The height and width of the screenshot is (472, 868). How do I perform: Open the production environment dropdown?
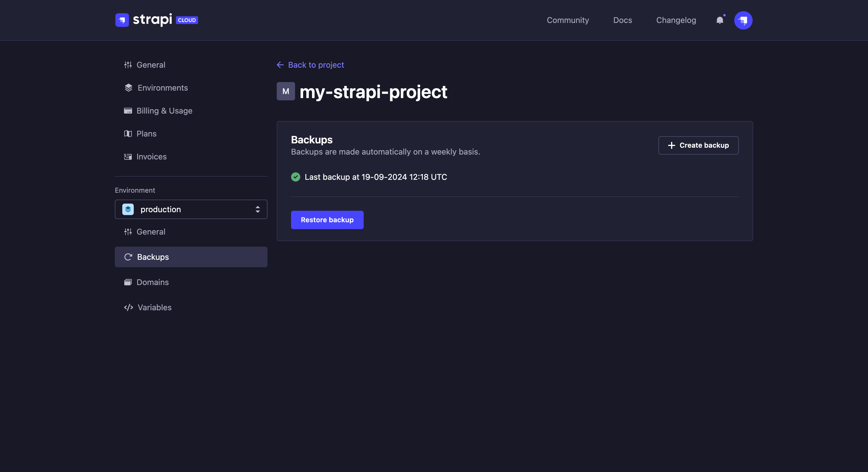tap(191, 209)
